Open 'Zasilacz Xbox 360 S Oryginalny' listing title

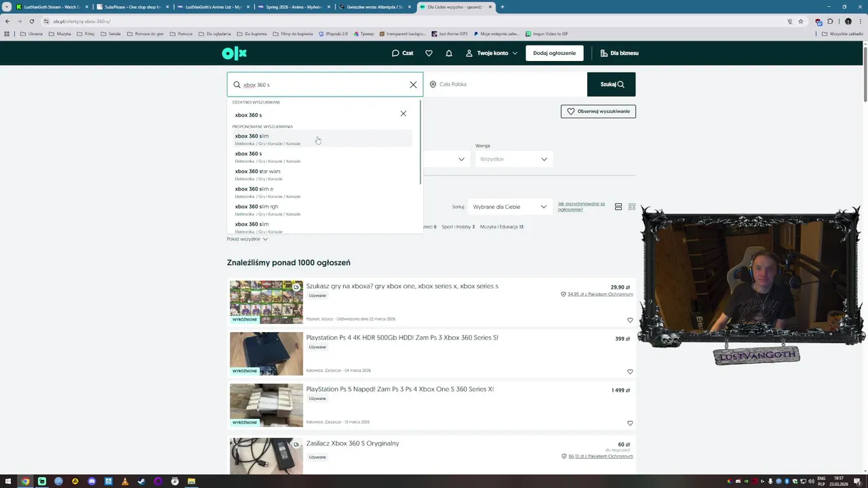pyautogui.click(x=353, y=443)
